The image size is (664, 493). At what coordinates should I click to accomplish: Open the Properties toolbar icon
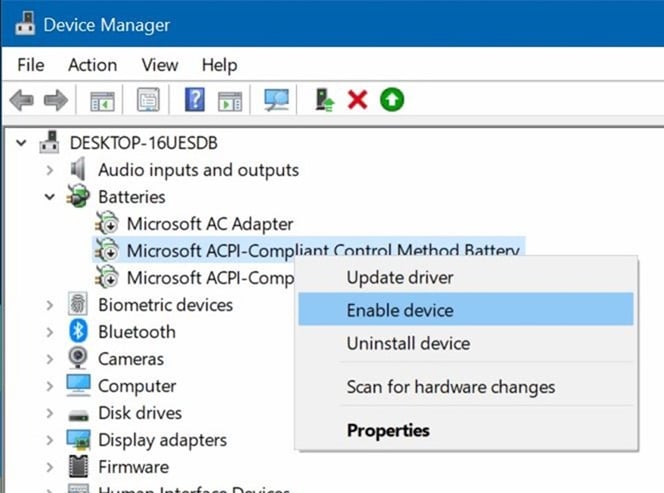148,100
